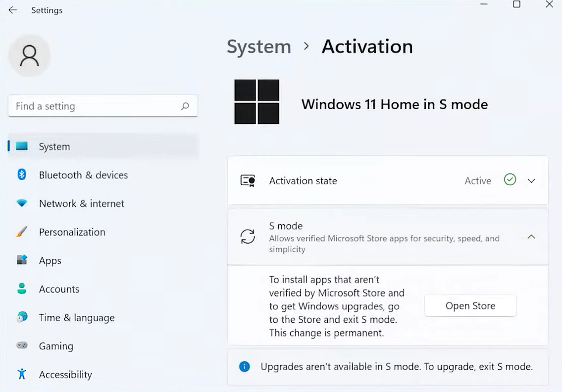This screenshot has width=562, height=392.
Task: Open the user profile avatar
Action: pyautogui.click(x=29, y=55)
